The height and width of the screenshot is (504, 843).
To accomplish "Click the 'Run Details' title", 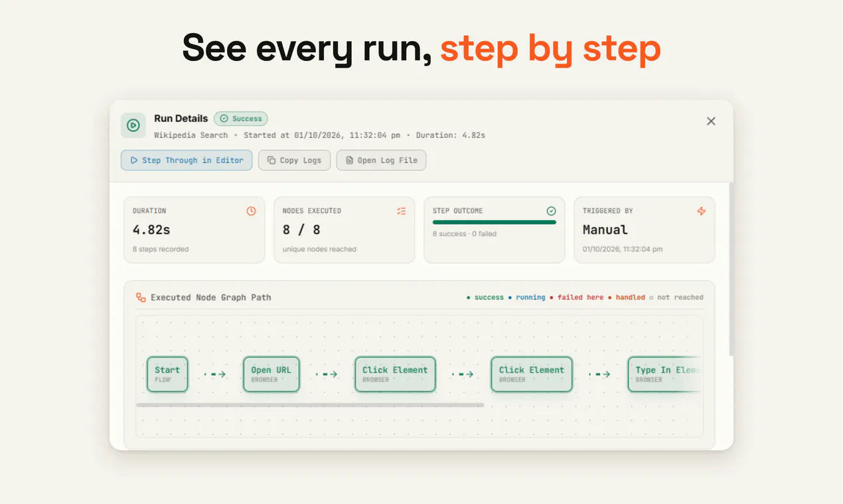I will coord(181,118).
